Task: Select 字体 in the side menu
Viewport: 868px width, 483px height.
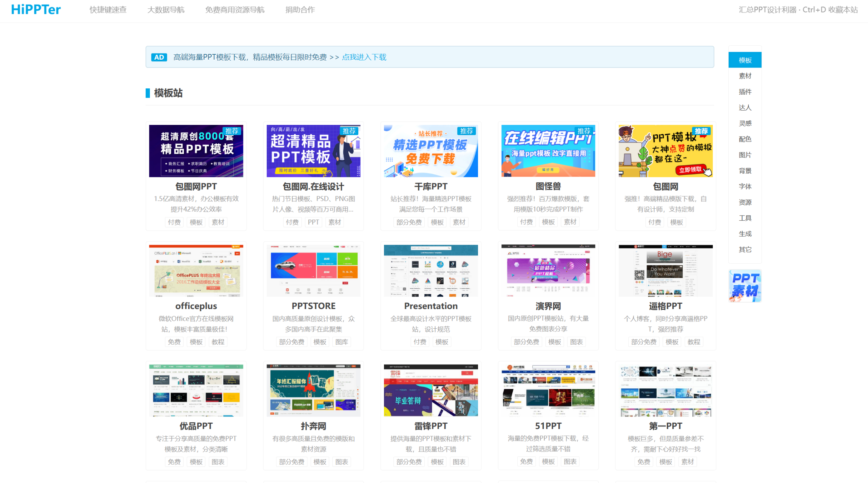Action: coord(745,186)
